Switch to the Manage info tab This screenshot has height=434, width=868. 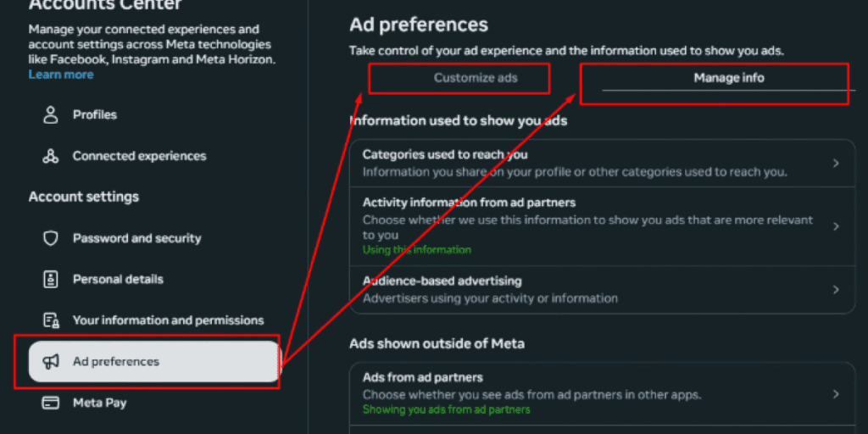pos(728,78)
